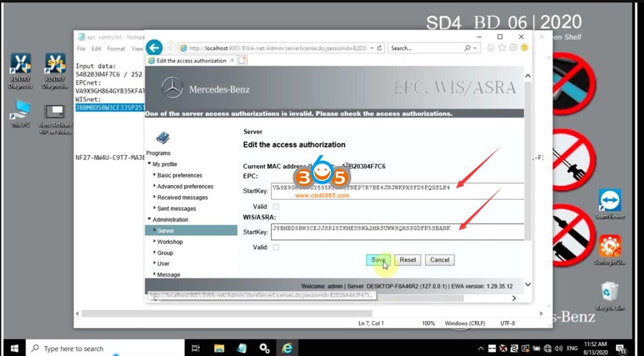Viewport: 644px width, 356px height.
Task: Open Sent messages in the sidebar
Action: 177,208
